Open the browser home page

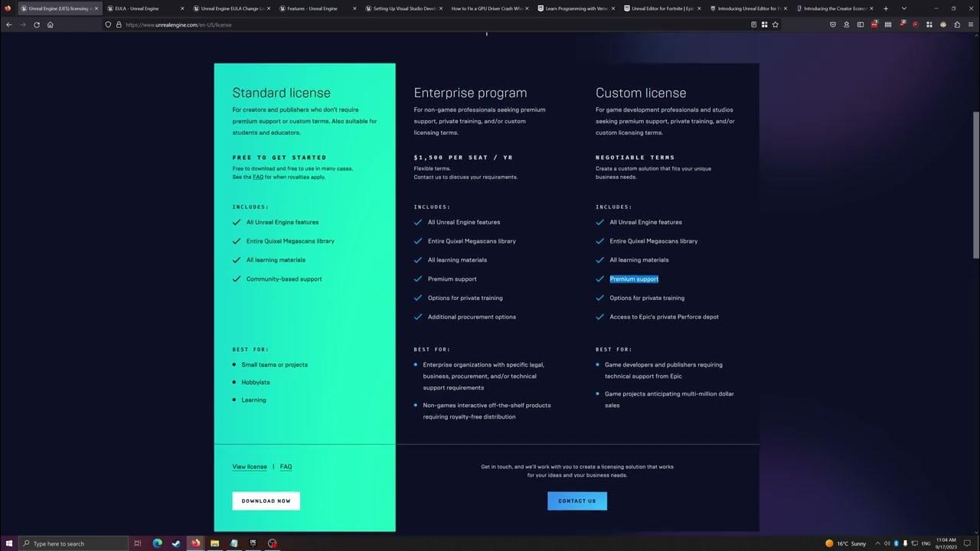[x=51, y=24]
